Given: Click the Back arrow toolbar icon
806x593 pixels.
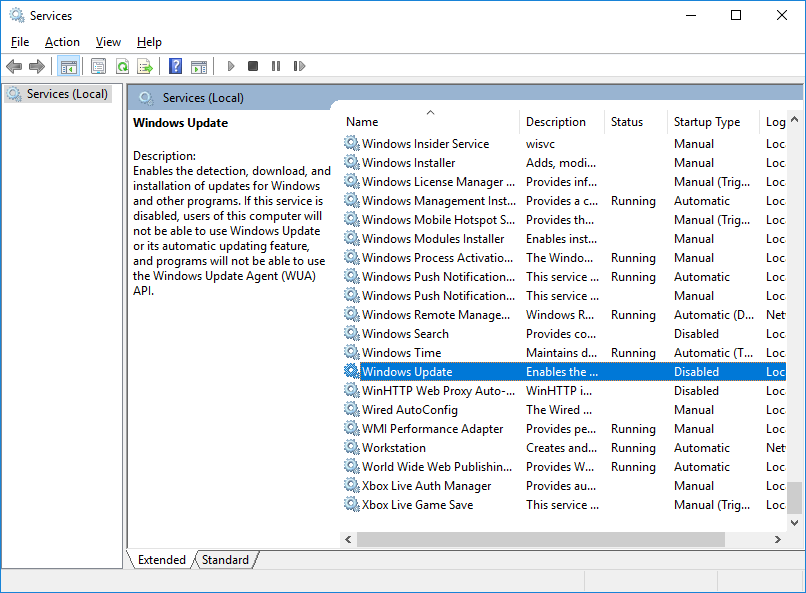Looking at the screenshot, I should (x=14, y=66).
